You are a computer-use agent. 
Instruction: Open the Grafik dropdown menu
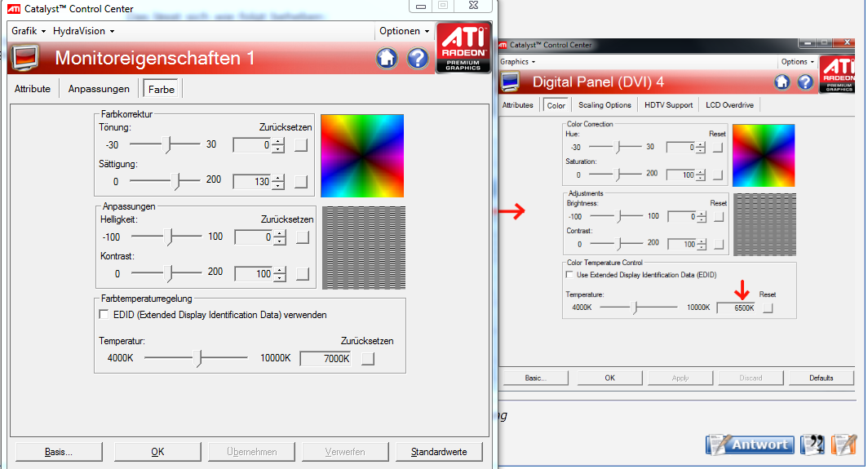[29, 31]
